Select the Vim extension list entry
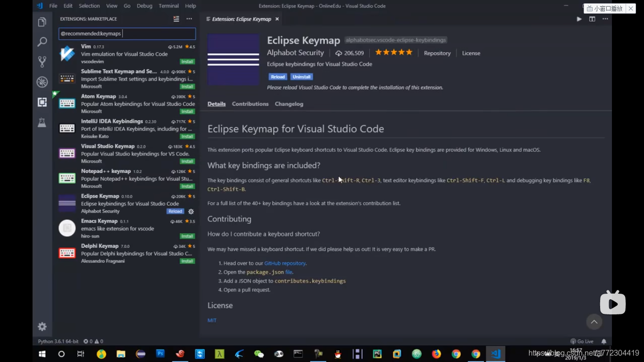This screenshot has height=362, width=644. click(x=126, y=54)
